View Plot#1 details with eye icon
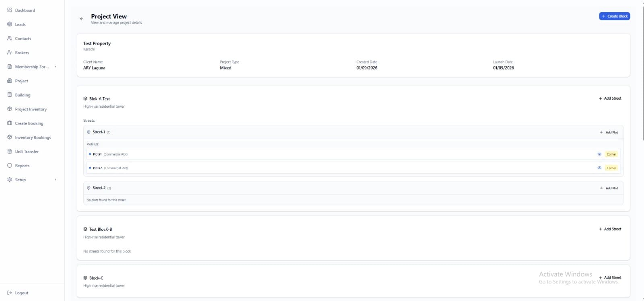 tap(599, 154)
